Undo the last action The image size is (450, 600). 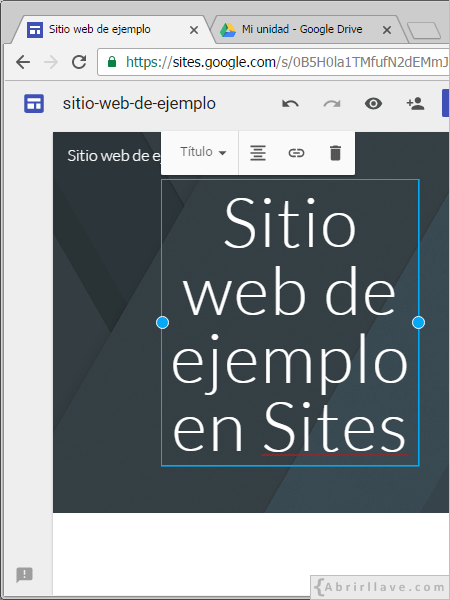click(290, 104)
